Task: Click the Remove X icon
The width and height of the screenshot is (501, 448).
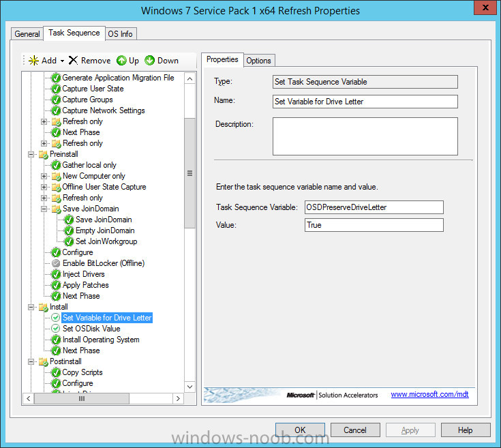Action: [73, 61]
